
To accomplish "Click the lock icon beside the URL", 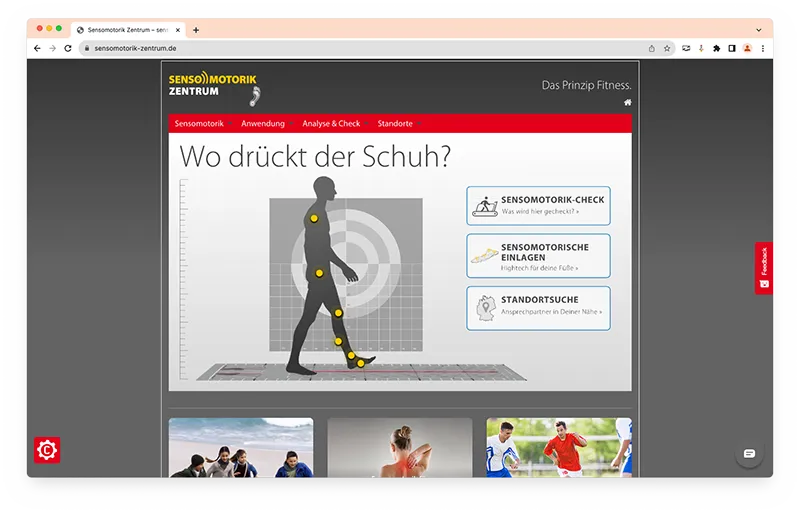I will pos(87,48).
